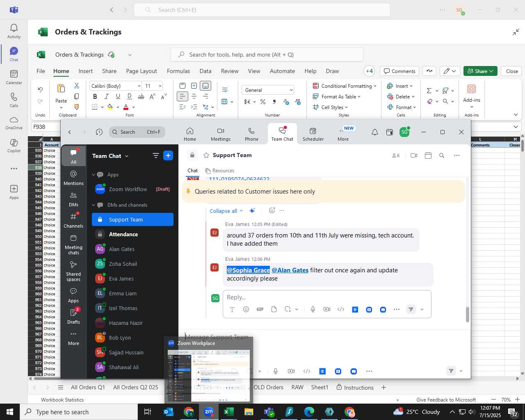Screen dimensions: 525x420
Task: Open Eva James direct message
Action: coord(132,278)
